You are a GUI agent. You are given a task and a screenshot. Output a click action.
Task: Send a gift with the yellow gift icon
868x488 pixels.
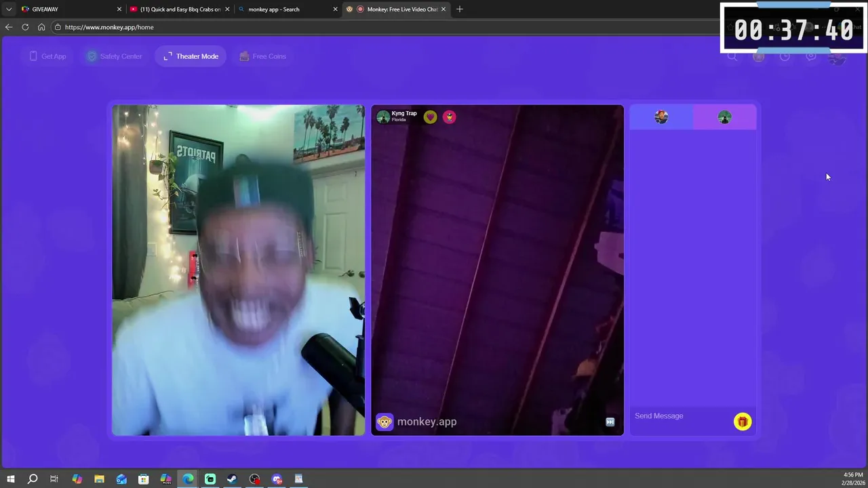click(x=743, y=422)
